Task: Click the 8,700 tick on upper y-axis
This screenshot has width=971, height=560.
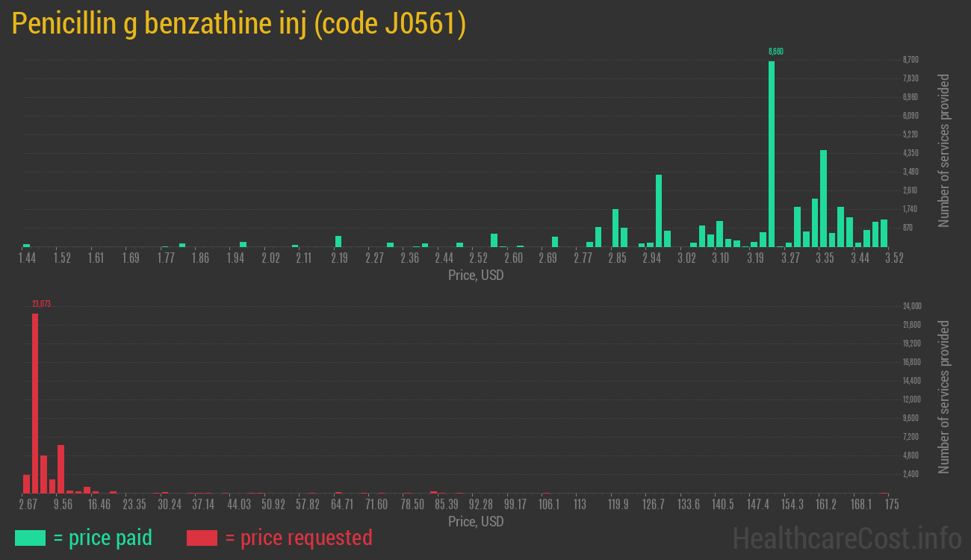Action: tap(910, 60)
